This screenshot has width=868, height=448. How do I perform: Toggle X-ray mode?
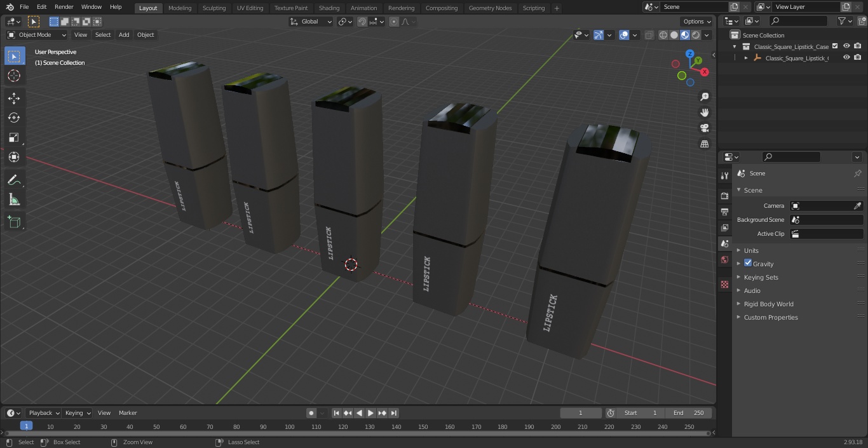click(x=649, y=35)
